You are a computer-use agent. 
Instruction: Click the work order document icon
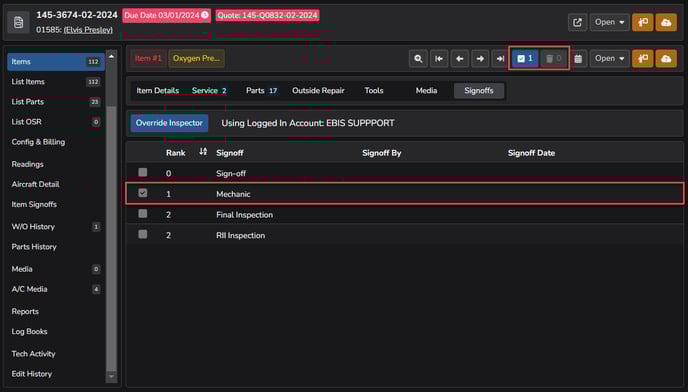point(18,22)
